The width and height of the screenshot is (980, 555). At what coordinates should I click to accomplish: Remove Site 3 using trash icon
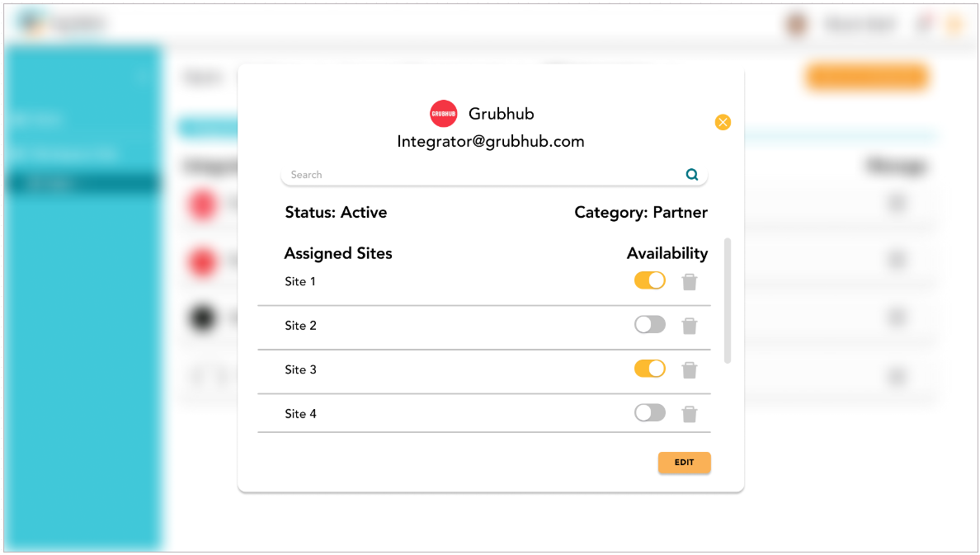click(x=690, y=370)
